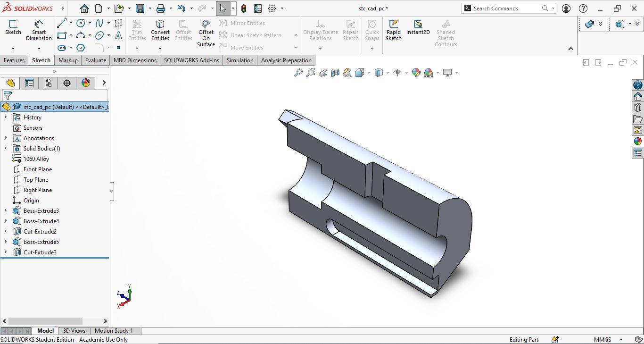Expand Solid Bodies(1) node
644x344 pixels.
click(x=6, y=149)
